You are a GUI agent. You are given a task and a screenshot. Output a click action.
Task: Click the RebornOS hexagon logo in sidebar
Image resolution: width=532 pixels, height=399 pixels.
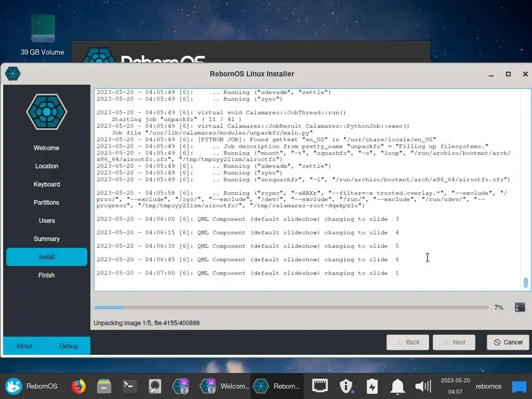(x=47, y=112)
